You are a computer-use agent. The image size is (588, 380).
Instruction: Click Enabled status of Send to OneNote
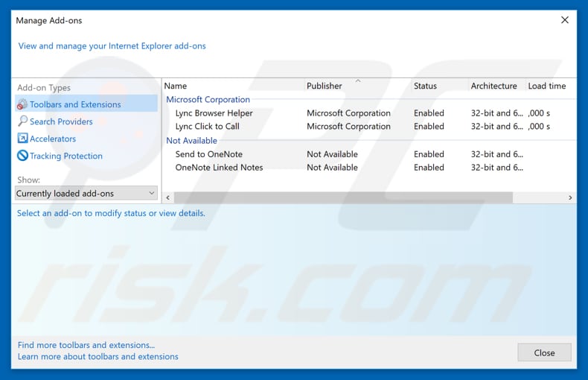(x=429, y=154)
